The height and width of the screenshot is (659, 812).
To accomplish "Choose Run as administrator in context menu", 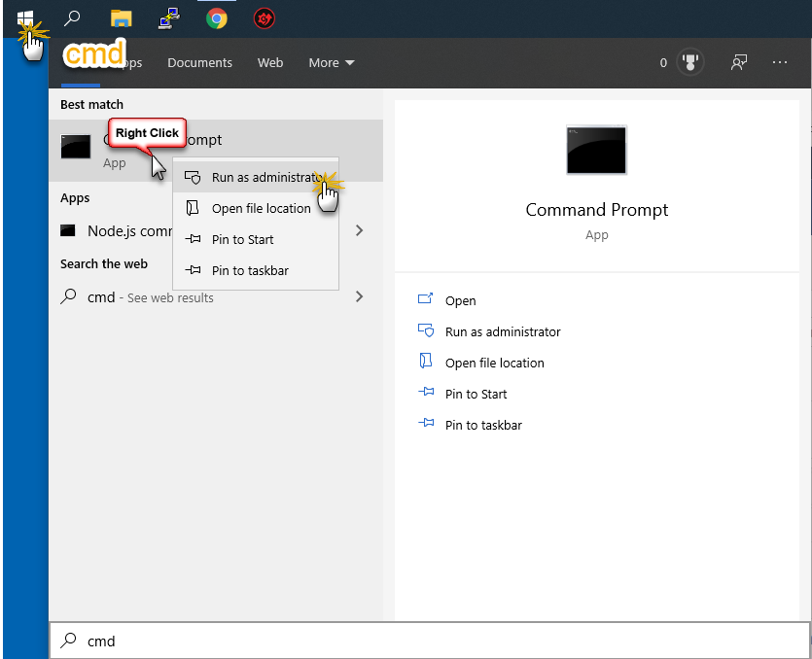I will click(265, 178).
